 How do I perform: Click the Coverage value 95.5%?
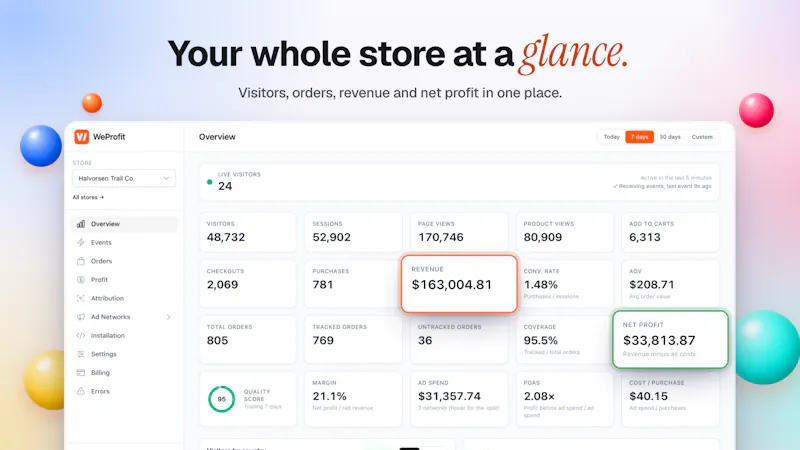click(x=541, y=340)
